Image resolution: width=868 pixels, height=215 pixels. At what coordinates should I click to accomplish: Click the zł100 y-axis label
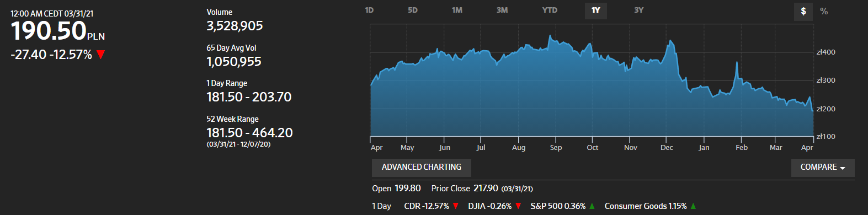pos(826,137)
